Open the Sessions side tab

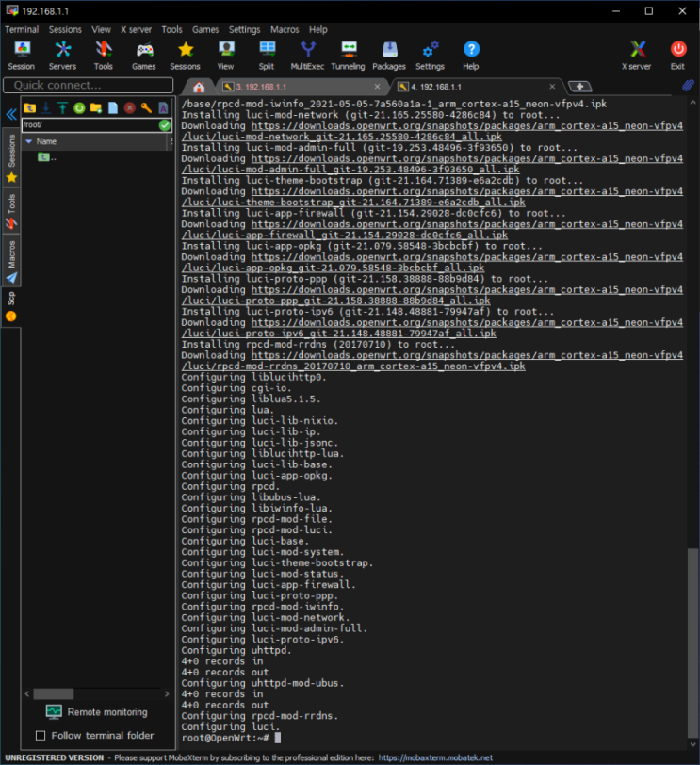tap(11, 151)
